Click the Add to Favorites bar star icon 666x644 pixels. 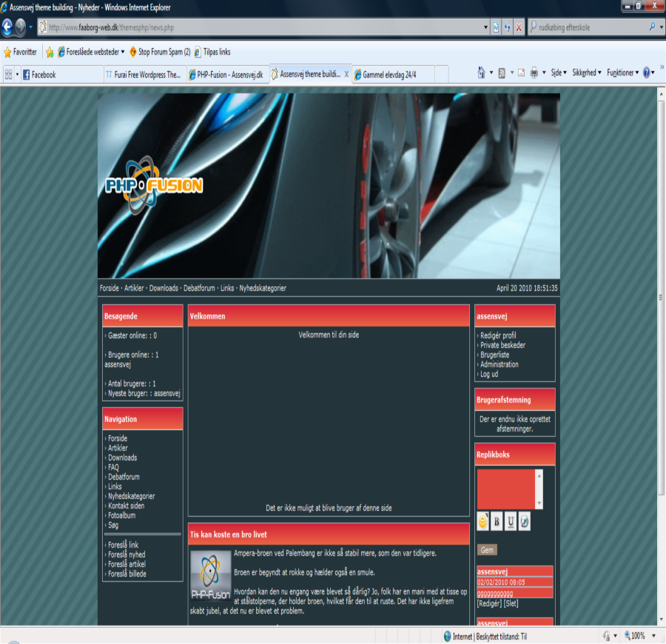tap(50, 53)
